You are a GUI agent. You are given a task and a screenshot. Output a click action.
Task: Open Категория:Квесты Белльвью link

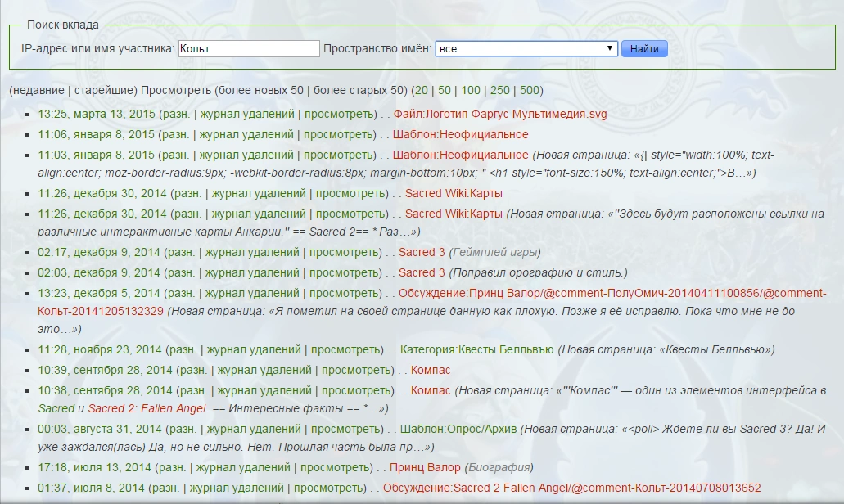coord(476,349)
